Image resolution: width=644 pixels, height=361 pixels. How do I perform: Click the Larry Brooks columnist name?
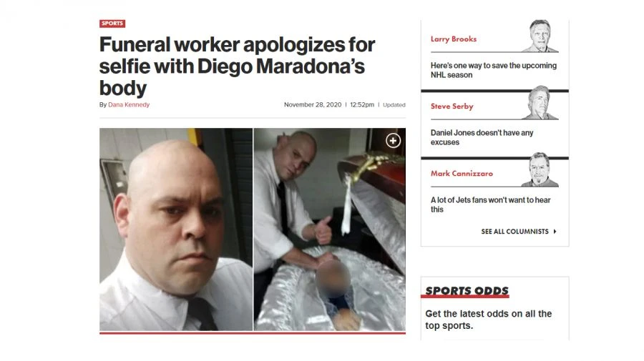pyautogui.click(x=454, y=39)
